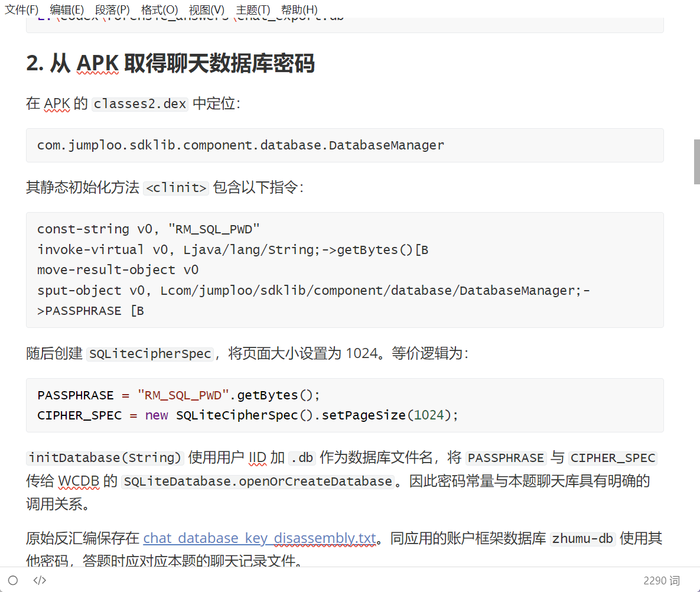
Task: Click the inline code zhumu-db
Action: (582, 538)
